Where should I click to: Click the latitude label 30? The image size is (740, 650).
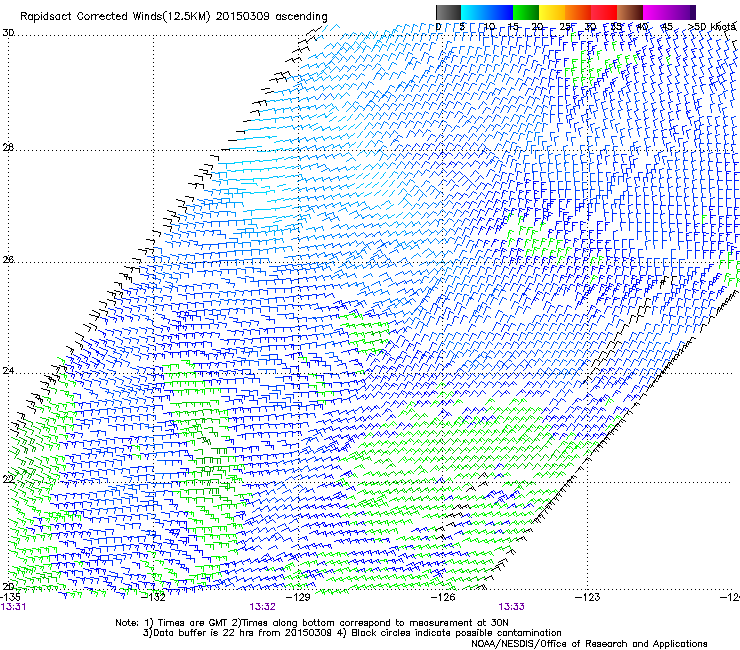pos(8,33)
